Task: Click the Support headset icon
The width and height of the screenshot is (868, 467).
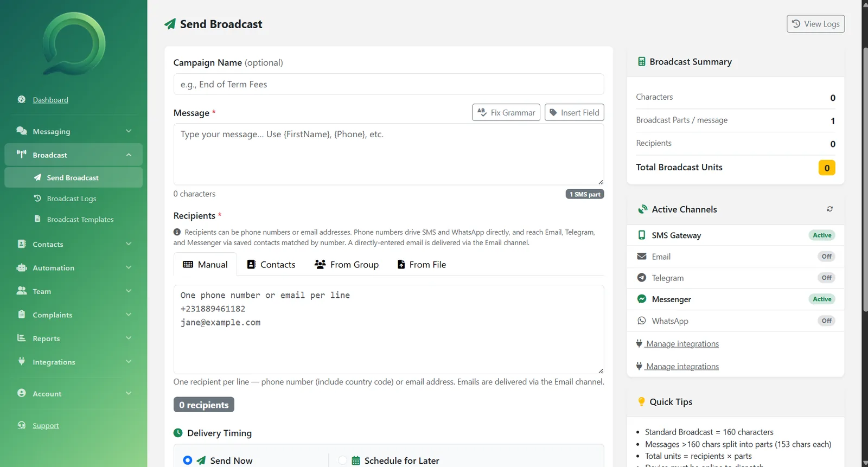Action: [22, 425]
